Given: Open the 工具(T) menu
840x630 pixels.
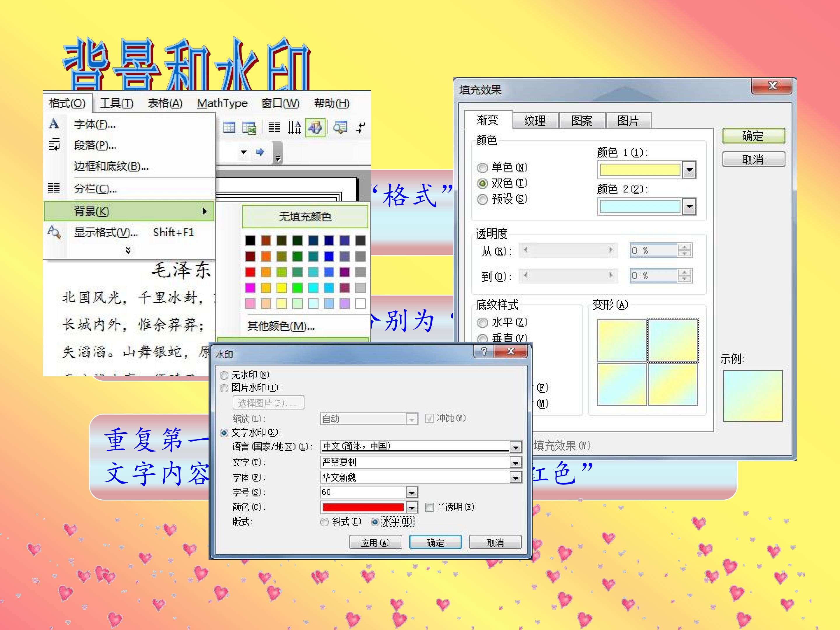Looking at the screenshot, I should (116, 103).
